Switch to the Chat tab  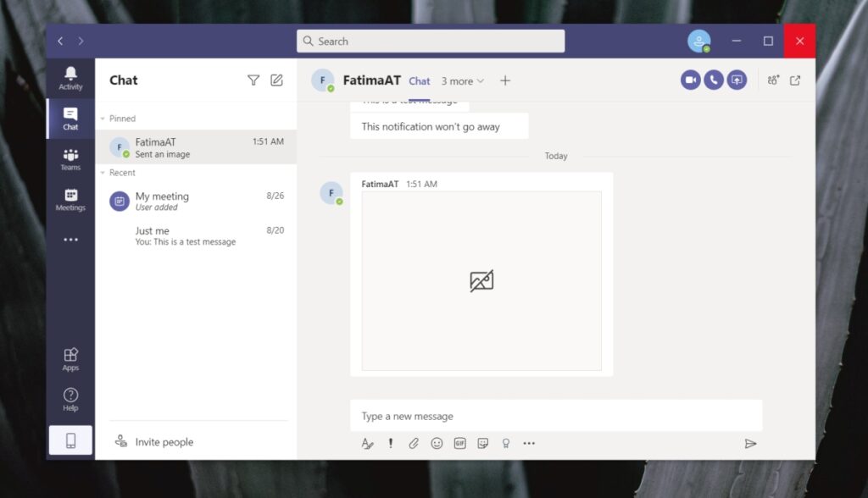420,80
